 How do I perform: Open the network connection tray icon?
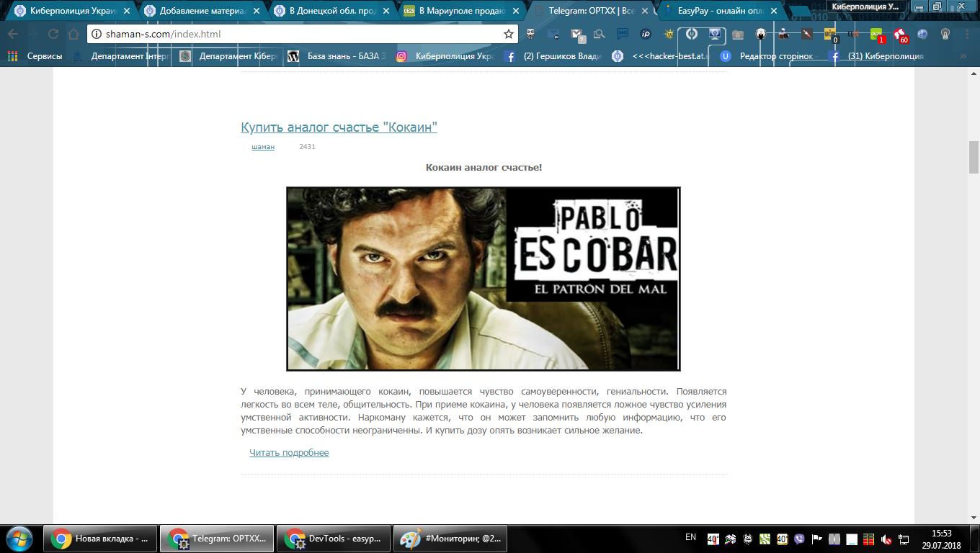(904, 539)
